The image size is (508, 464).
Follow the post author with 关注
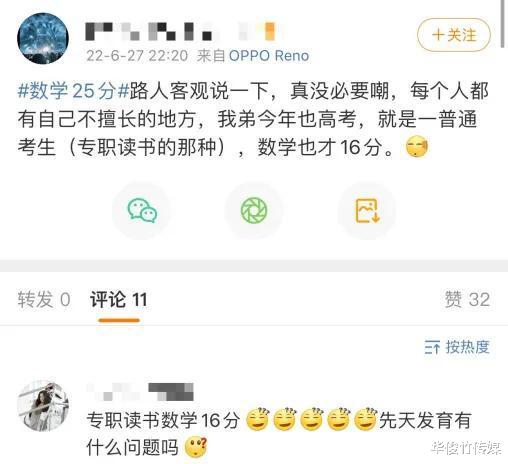click(454, 35)
